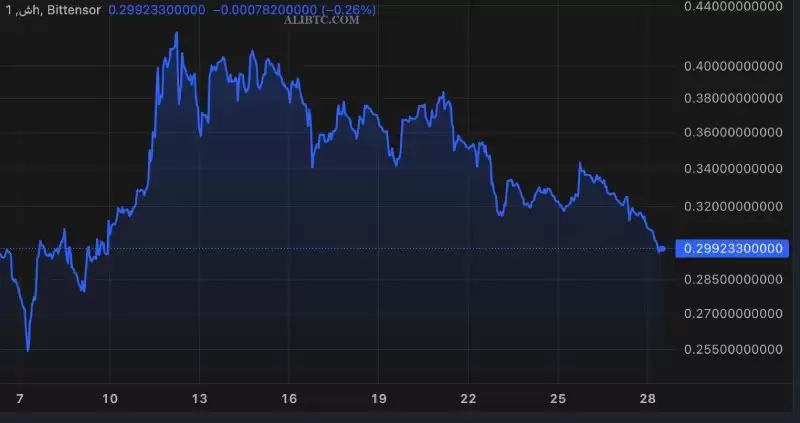Click the 0.44000000000 price axis label

coord(732,6)
